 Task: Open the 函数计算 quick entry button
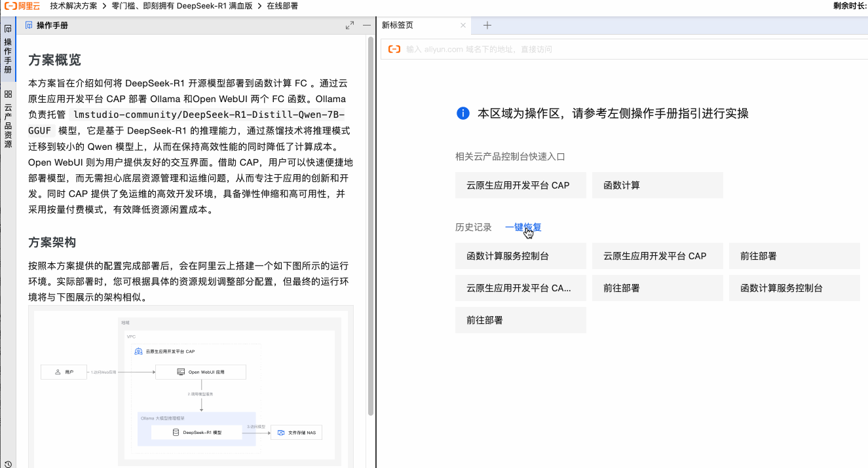[x=658, y=185]
